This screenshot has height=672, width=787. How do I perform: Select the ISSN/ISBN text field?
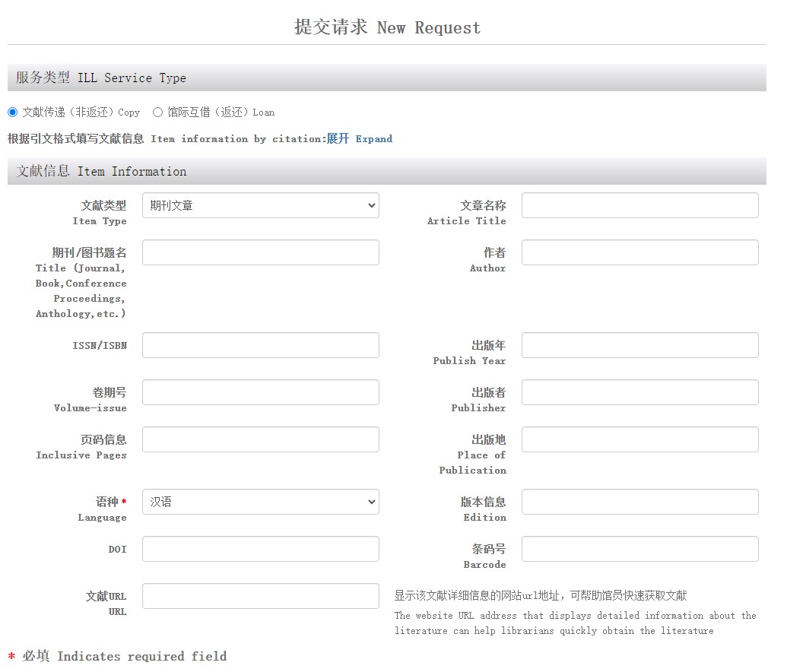click(x=260, y=345)
